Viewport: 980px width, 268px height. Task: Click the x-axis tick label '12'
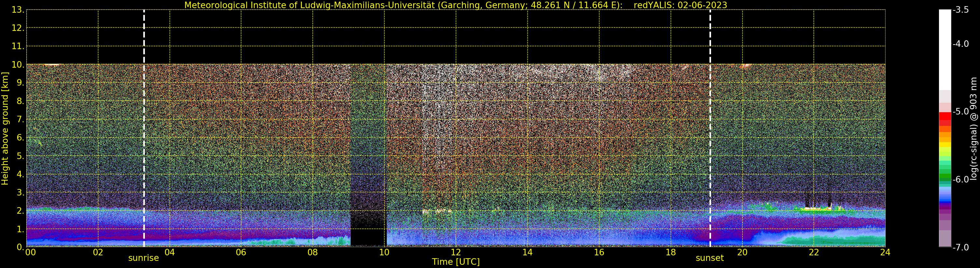click(456, 252)
